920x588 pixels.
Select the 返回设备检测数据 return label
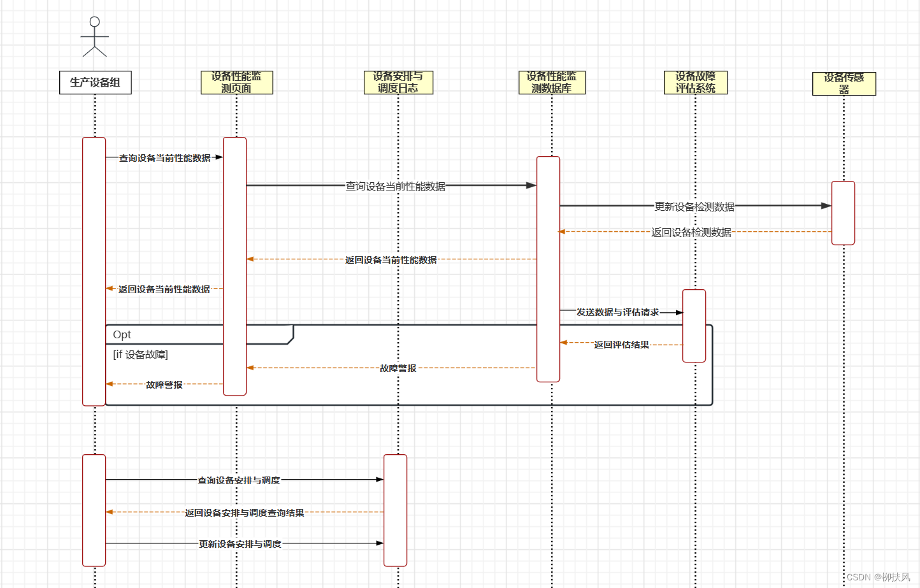[691, 232]
